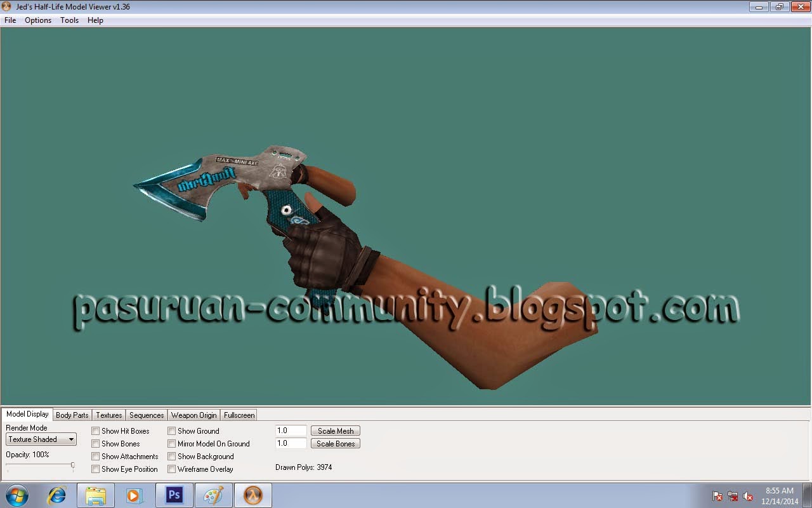Viewport: 812px width, 508px height.
Task: Enable Show Ground checkbox
Action: coord(172,431)
